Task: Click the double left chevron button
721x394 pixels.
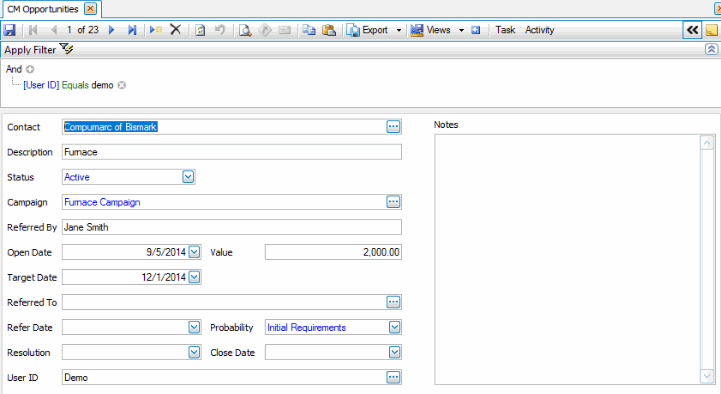Action: [692, 30]
